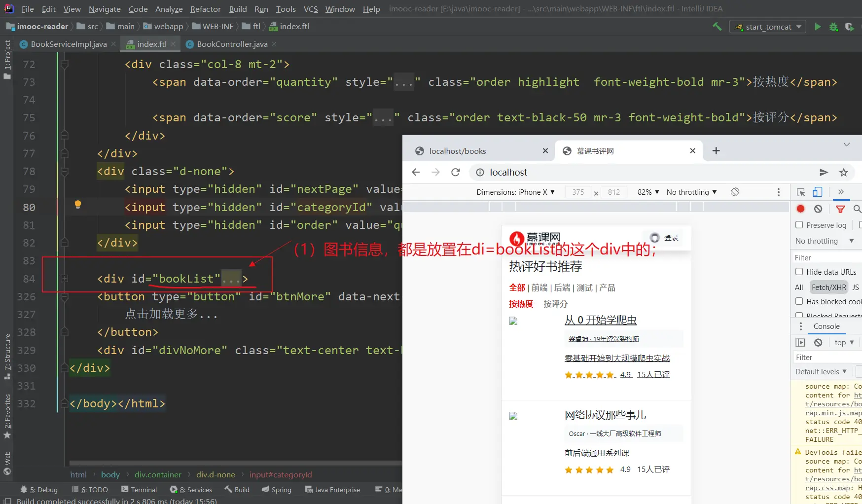Screen dimensions: 862x504
Task: Enable the Has blocked cookies checkbox
Action: click(799, 301)
